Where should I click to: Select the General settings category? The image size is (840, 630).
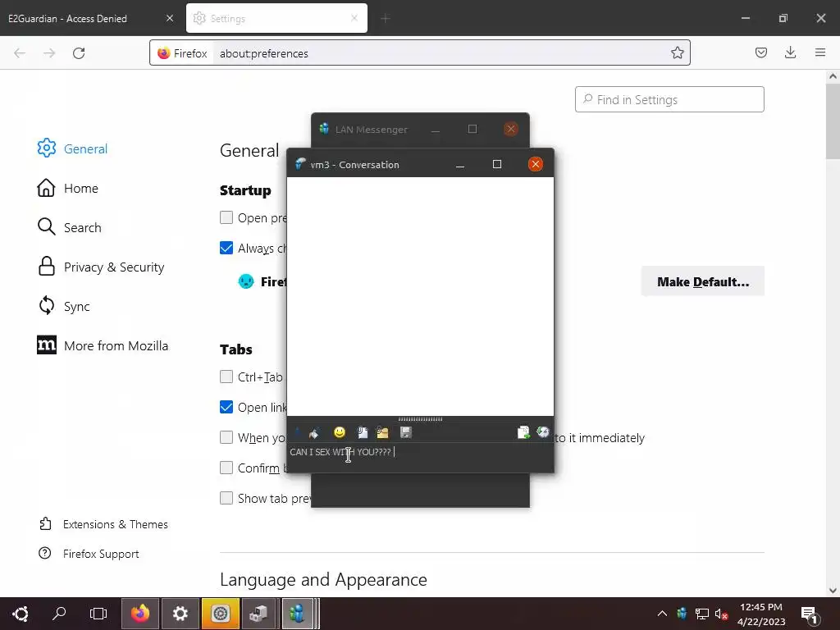72,148
